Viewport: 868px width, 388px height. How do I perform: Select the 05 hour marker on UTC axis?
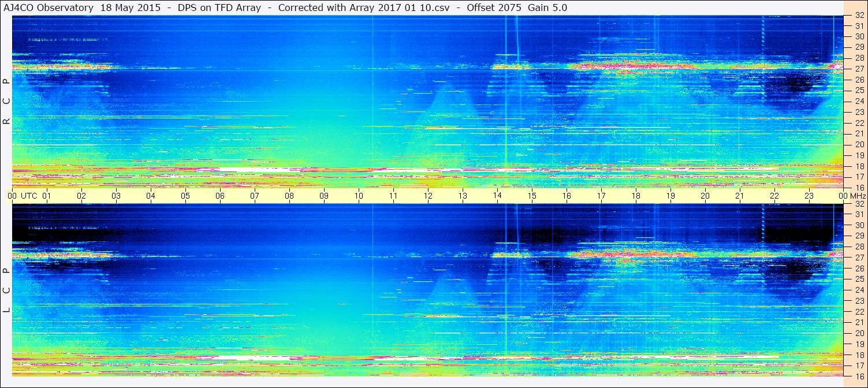point(185,196)
